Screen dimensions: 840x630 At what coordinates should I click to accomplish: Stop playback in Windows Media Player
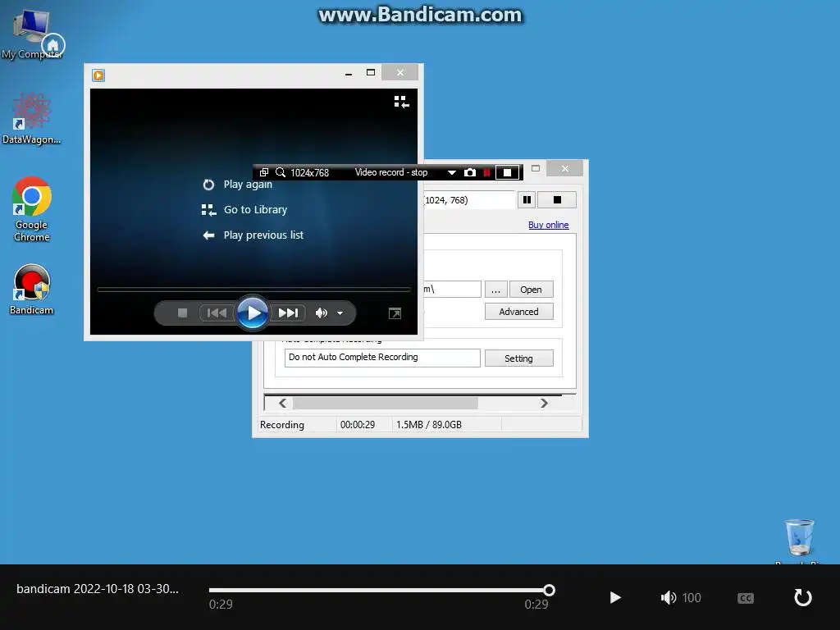click(183, 313)
